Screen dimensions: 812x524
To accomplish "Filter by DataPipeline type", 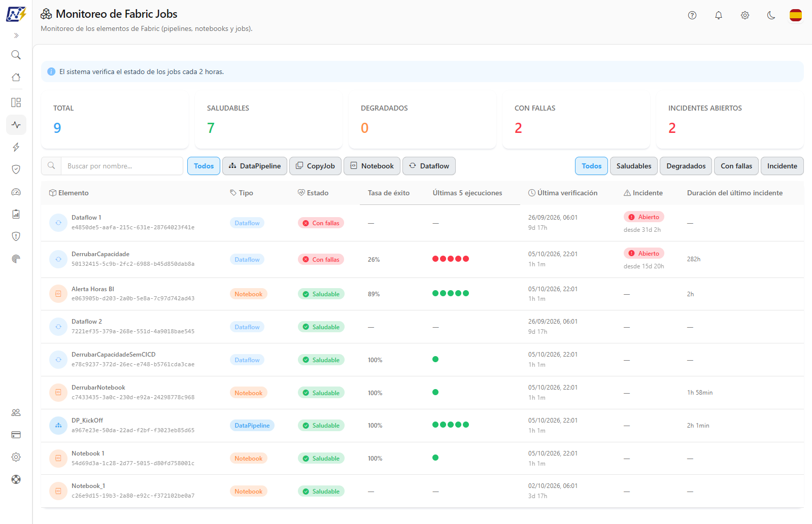I will pyautogui.click(x=255, y=166).
